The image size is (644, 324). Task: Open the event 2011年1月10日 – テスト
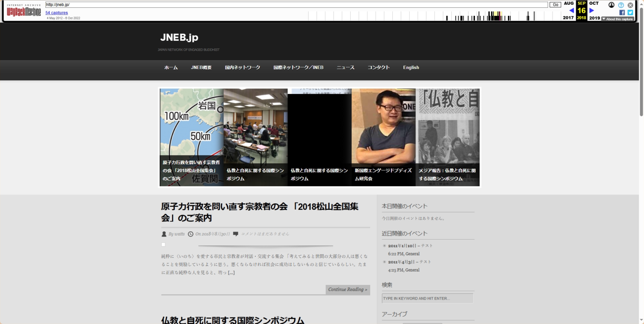tap(410, 246)
